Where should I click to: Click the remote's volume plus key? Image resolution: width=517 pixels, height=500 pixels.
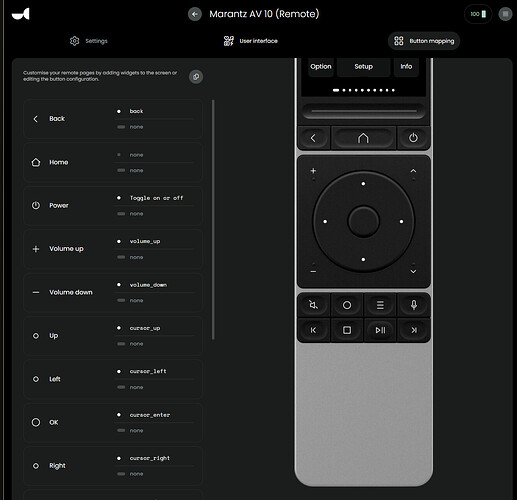(313, 171)
